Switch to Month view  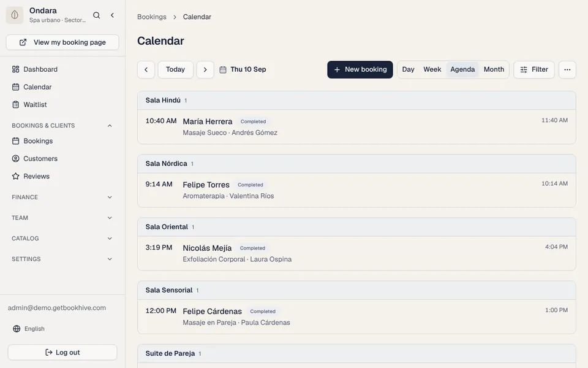[x=494, y=69]
